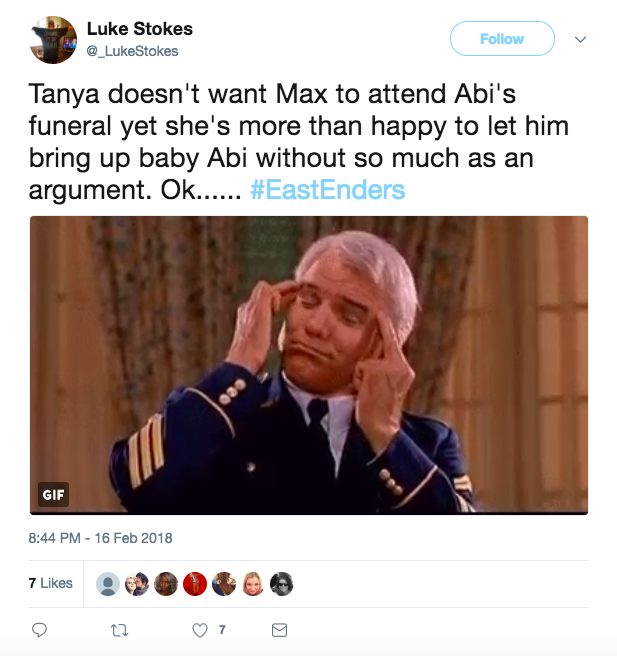Like the tweet with the heart icon
Image resolution: width=617 pixels, height=656 pixels.
[200, 630]
